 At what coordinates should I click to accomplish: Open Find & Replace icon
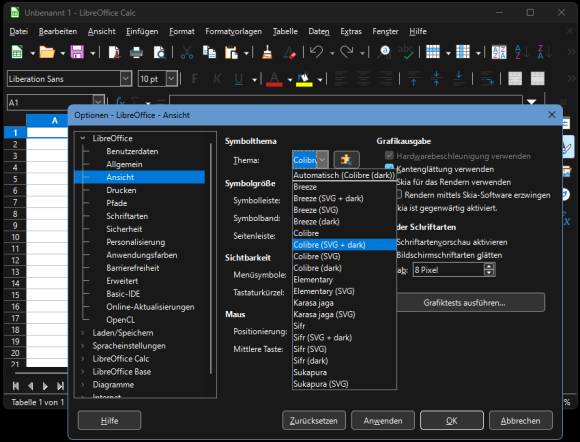(x=384, y=52)
